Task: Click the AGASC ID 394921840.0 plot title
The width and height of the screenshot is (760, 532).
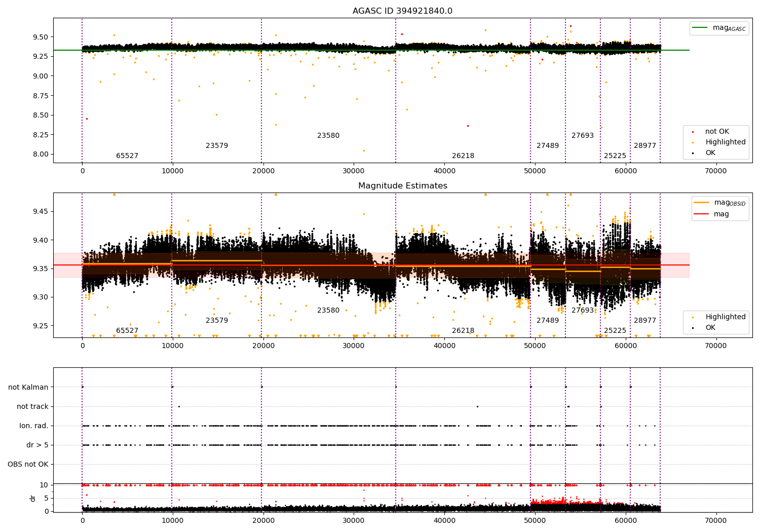Action: tap(402, 11)
